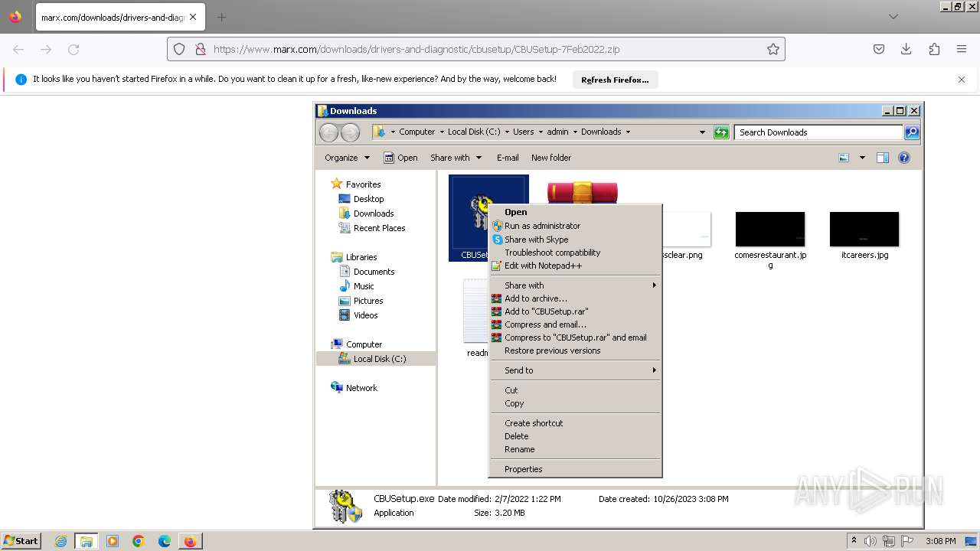Open Firefox extensions puzzle icon
980x551 pixels.
click(x=934, y=49)
